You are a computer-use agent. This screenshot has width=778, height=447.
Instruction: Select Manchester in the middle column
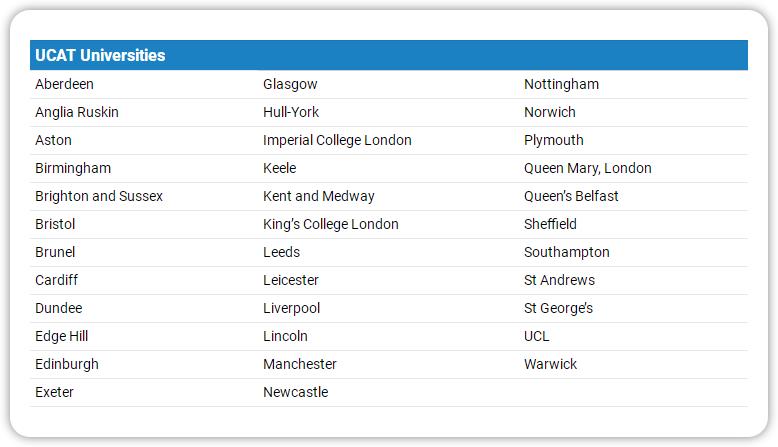click(300, 364)
